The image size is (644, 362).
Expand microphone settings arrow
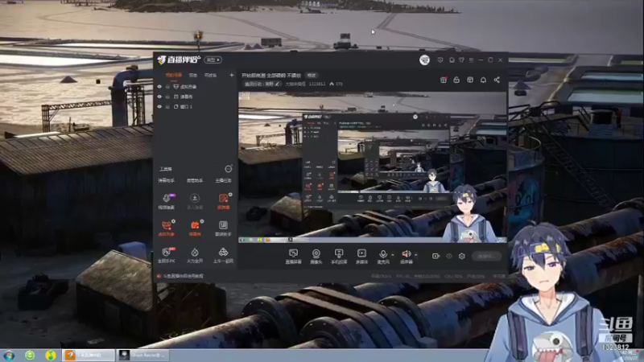(x=393, y=255)
